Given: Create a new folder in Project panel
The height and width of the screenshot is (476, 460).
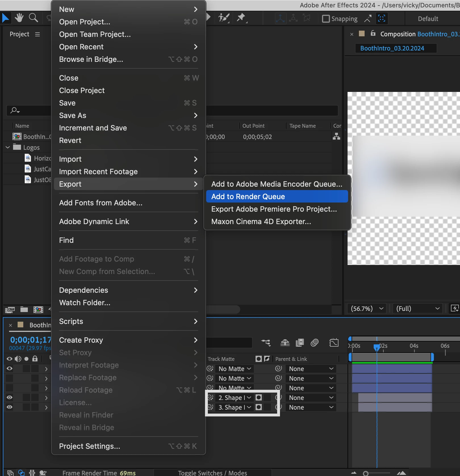Looking at the screenshot, I should coord(24,309).
